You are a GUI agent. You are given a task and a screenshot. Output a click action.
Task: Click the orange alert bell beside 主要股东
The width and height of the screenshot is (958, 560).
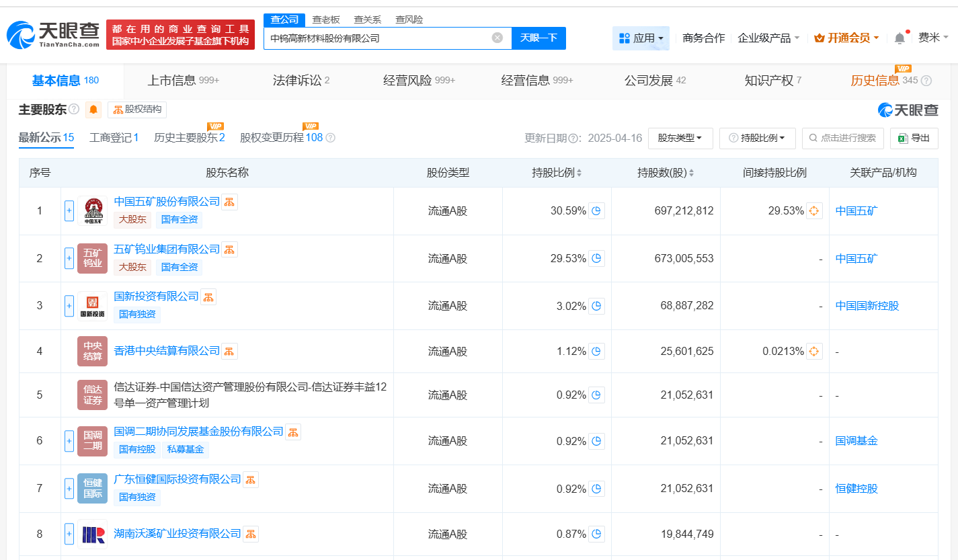pyautogui.click(x=93, y=110)
